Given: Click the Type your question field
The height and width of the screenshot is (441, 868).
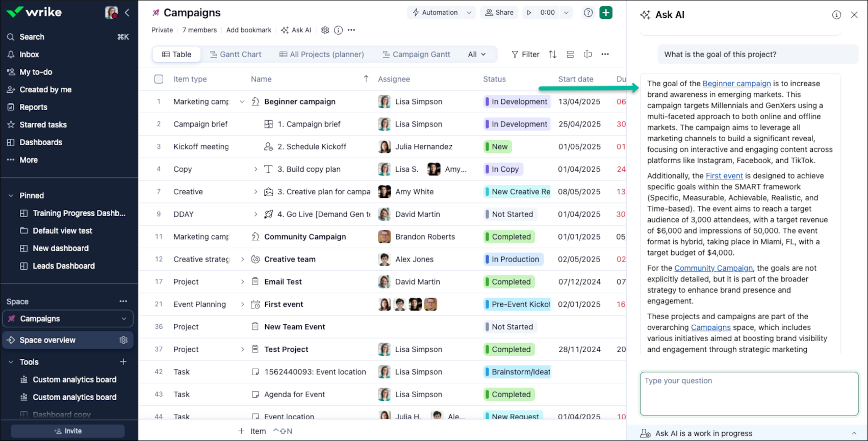Looking at the screenshot, I should click(749, 394).
